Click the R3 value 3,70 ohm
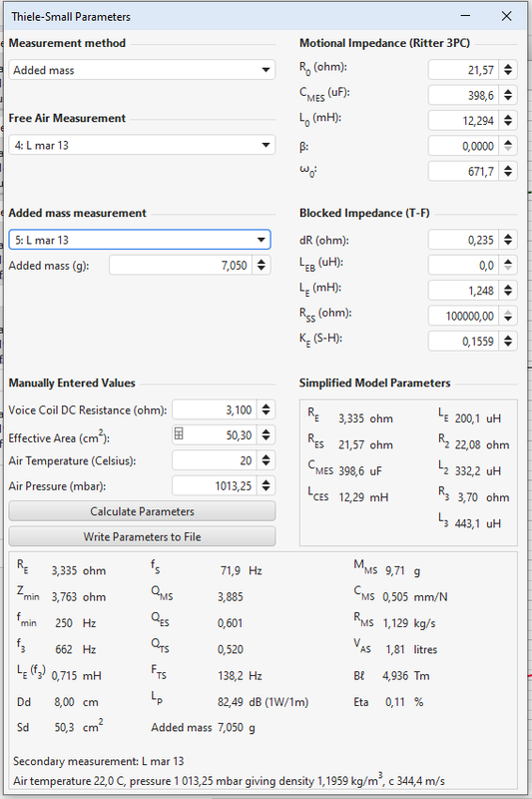 pos(483,497)
